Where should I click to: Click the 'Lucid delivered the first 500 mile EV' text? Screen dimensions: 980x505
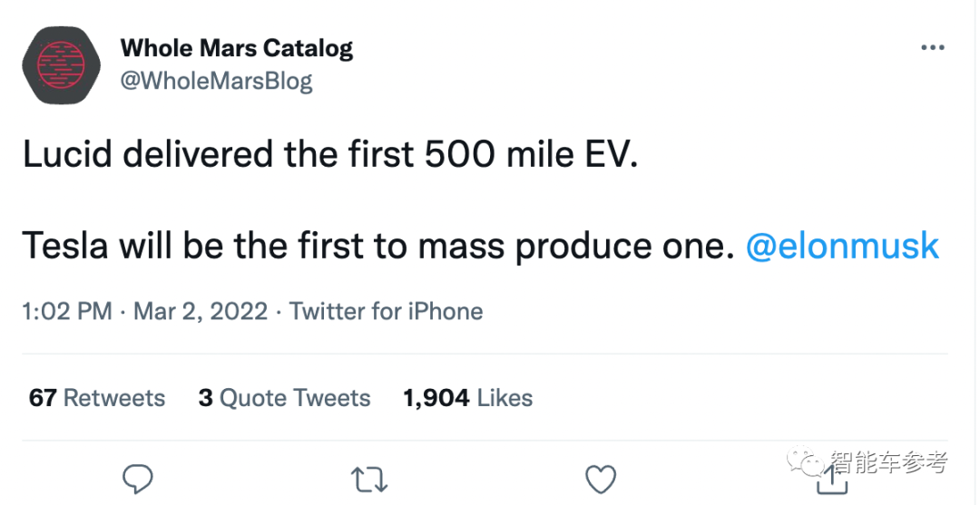point(330,153)
